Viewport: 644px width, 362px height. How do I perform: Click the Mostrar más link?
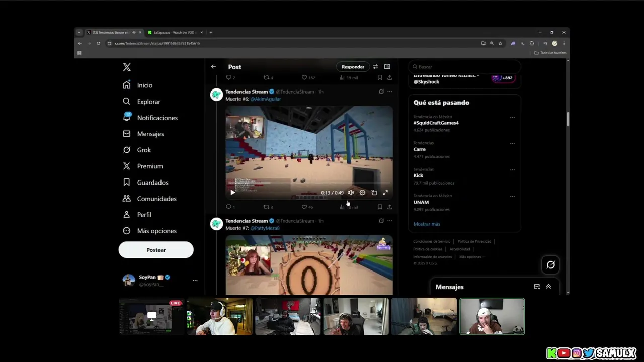427,224
